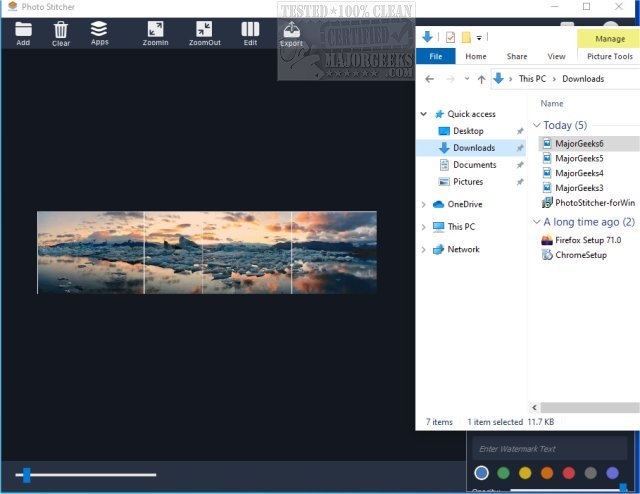Click the zoom slider handle at bottom
This screenshot has height=494, width=640.
[x=27, y=475]
